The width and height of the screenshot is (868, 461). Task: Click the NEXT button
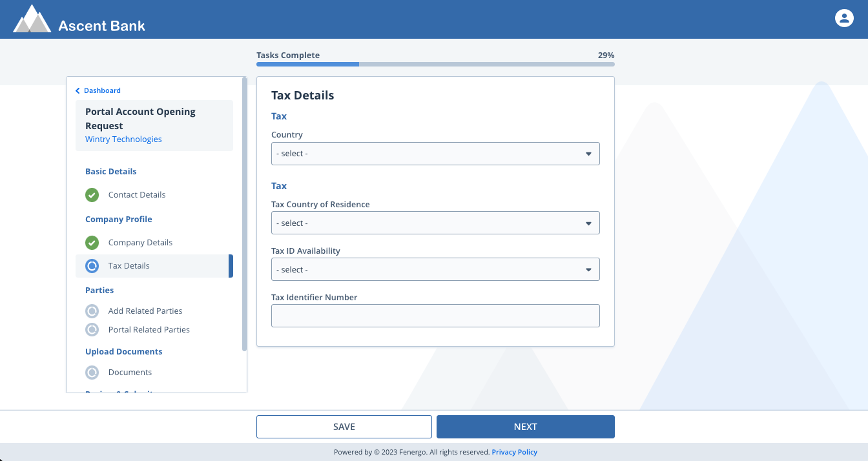pyautogui.click(x=525, y=427)
